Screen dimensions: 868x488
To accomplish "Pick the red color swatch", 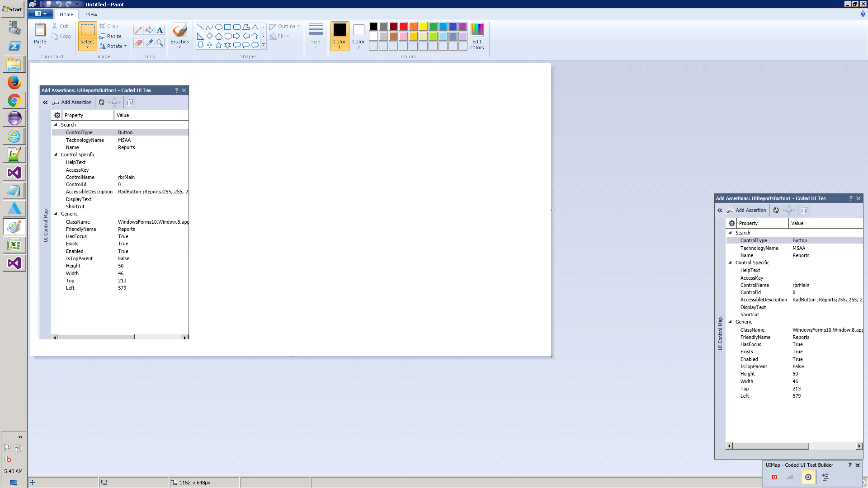I will click(x=403, y=26).
